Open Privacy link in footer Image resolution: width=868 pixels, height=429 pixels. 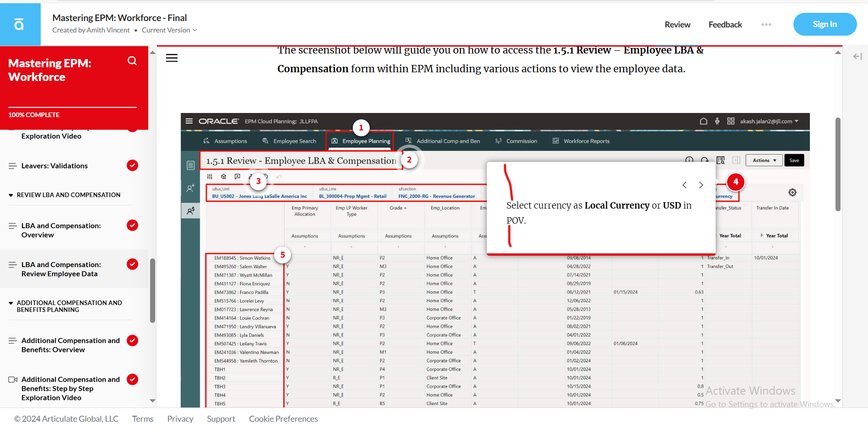click(x=180, y=419)
